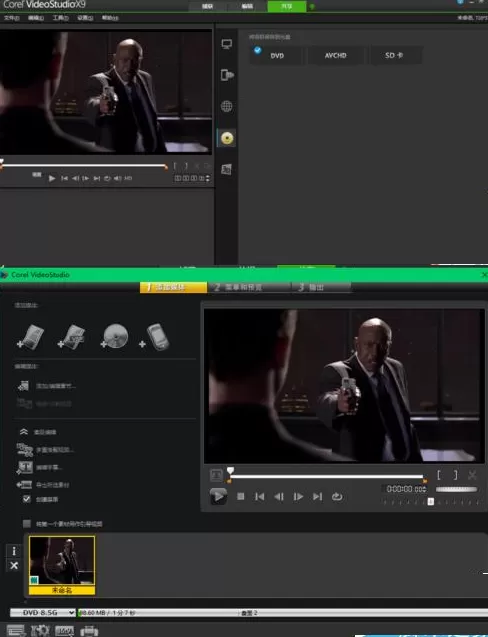Click Add/Edit chapter option
Image resolution: width=488 pixels, height=637 pixels.
(x=47, y=386)
